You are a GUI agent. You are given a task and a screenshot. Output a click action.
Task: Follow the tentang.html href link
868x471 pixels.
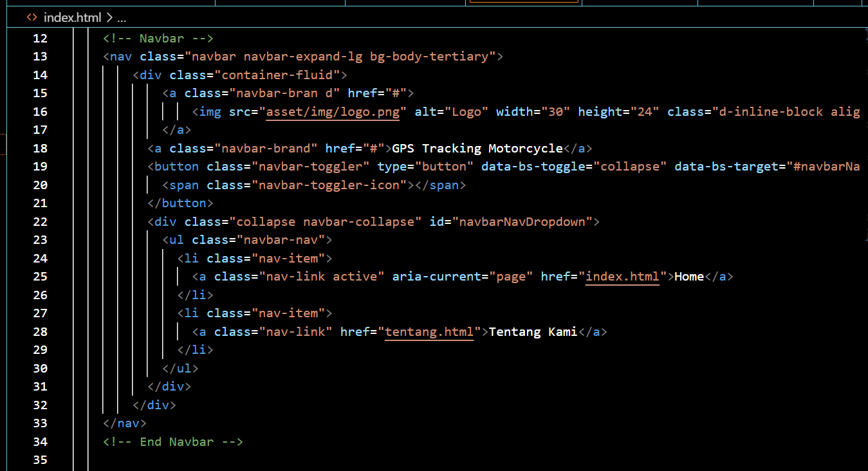[x=428, y=332]
